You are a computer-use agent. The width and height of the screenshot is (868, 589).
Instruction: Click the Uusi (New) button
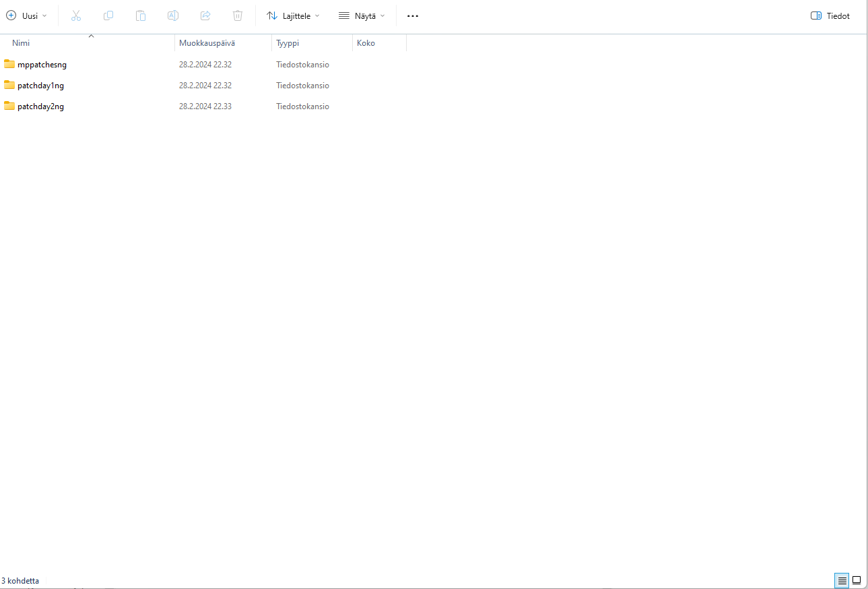[27, 15]
